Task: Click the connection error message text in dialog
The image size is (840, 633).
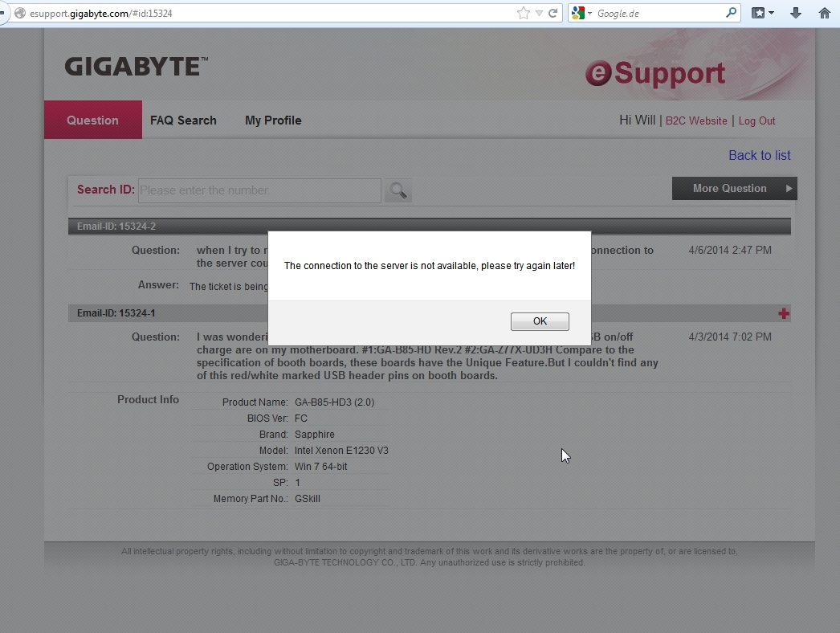Action: [429, 266]
